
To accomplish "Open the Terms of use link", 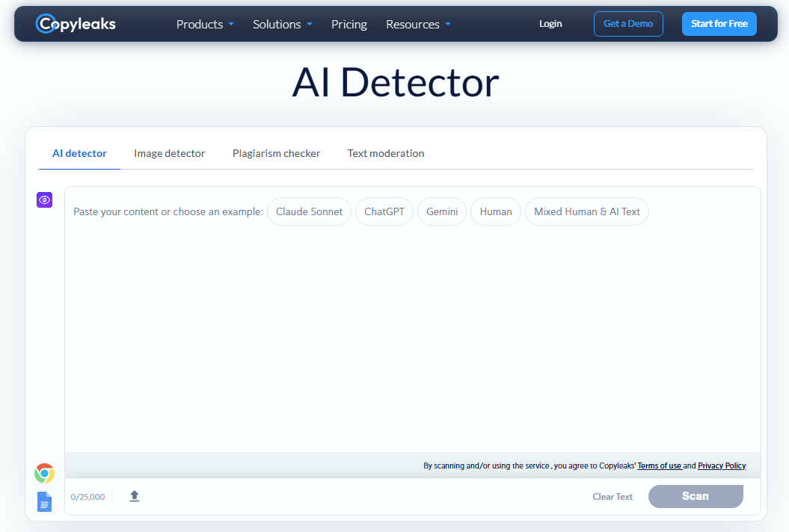I will point(659,466).
